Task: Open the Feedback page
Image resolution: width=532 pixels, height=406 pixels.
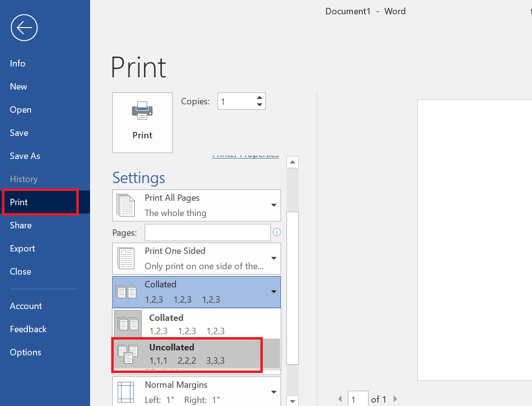Action: (28, 329)
